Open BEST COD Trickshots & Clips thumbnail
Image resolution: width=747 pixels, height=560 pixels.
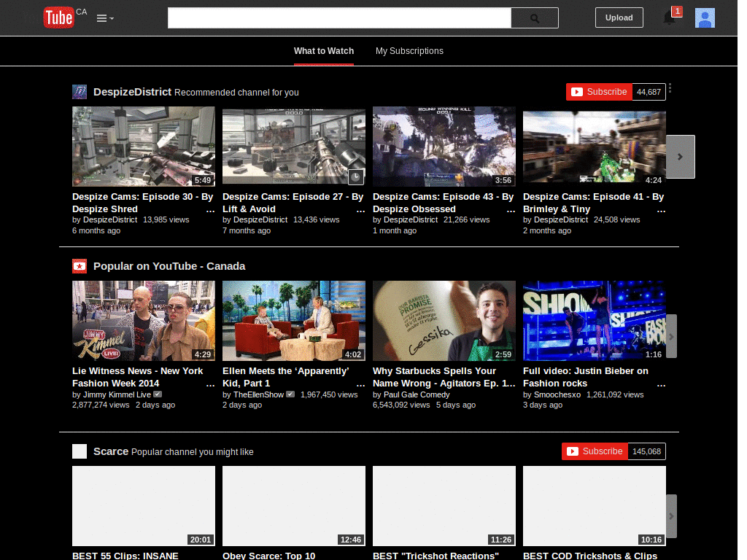click(x=594, y=506)
